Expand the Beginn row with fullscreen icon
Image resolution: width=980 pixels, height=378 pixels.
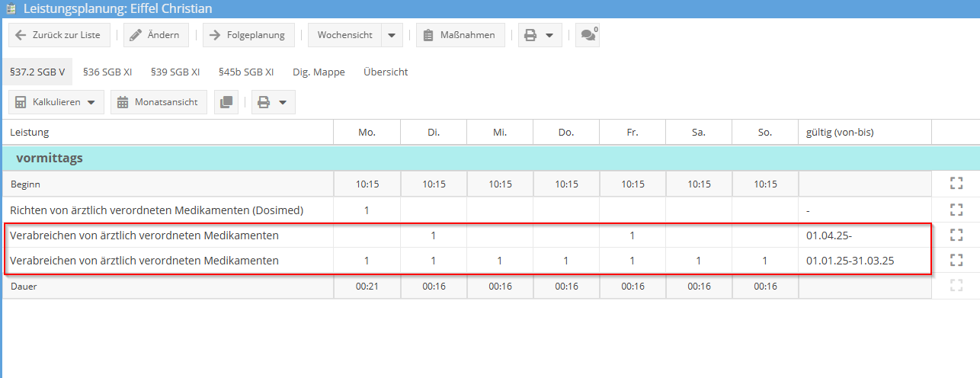tap(956, 184)
